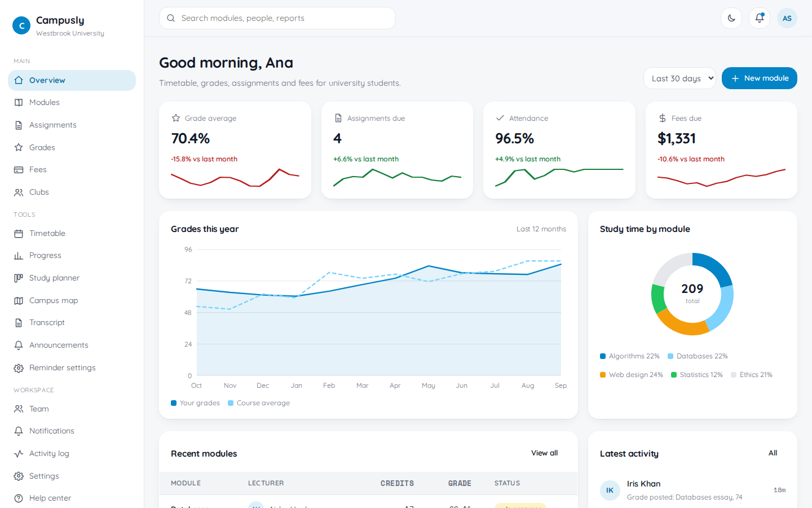Screen dimensions: 812x508
Task: Select Timetable from Tools section
Action: pos(72,234)
